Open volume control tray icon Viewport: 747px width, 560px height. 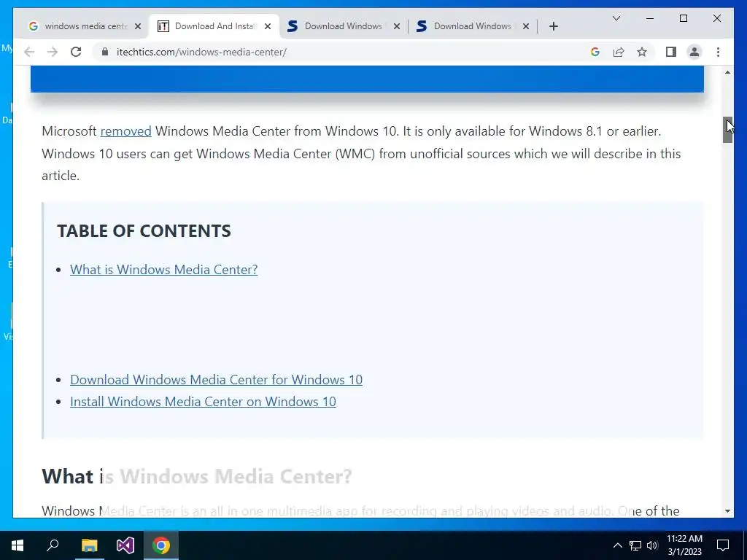pos(652,545)
